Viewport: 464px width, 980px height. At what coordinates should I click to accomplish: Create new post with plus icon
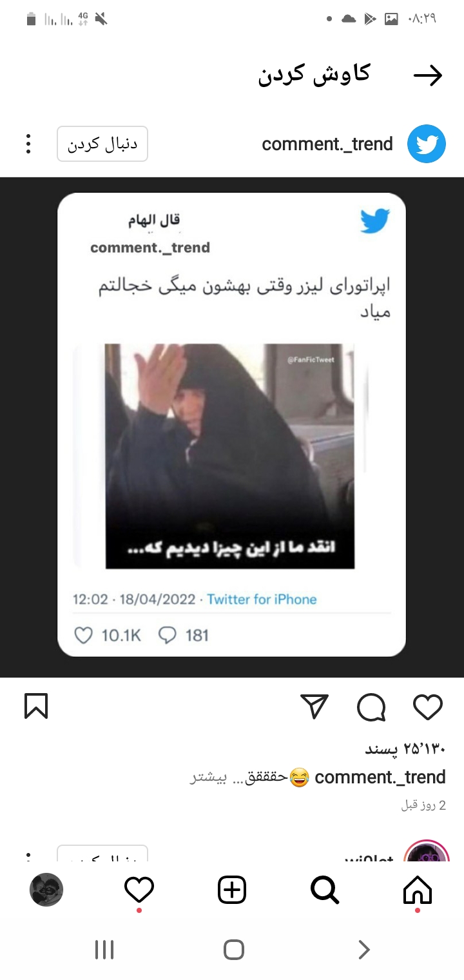click(x=232, y=890)
